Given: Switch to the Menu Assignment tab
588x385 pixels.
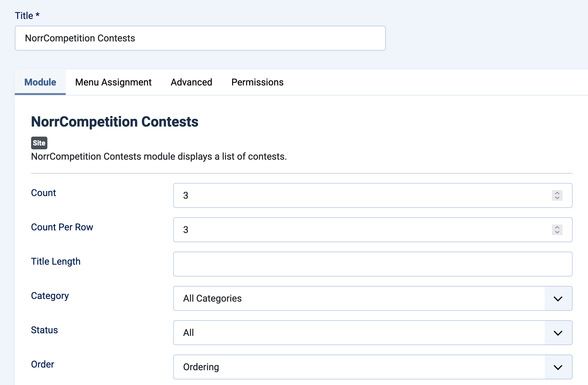Looking at the screenshot, I should [x=113, y=82].
